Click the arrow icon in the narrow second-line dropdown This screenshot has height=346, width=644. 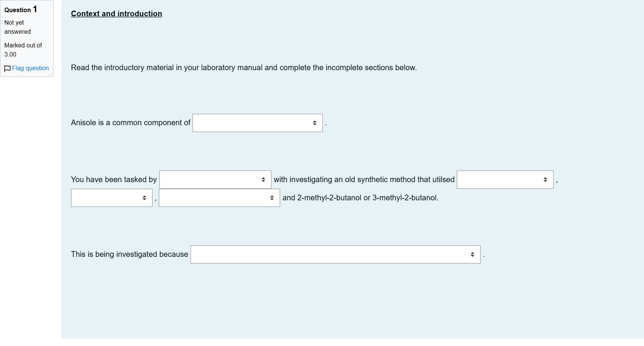(x=144, y=198)
